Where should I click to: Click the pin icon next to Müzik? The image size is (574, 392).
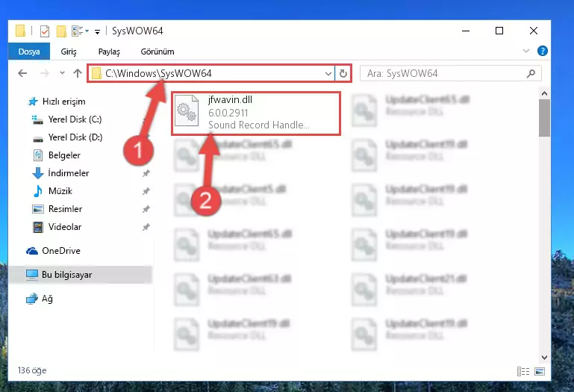click(x=146, y=191)
